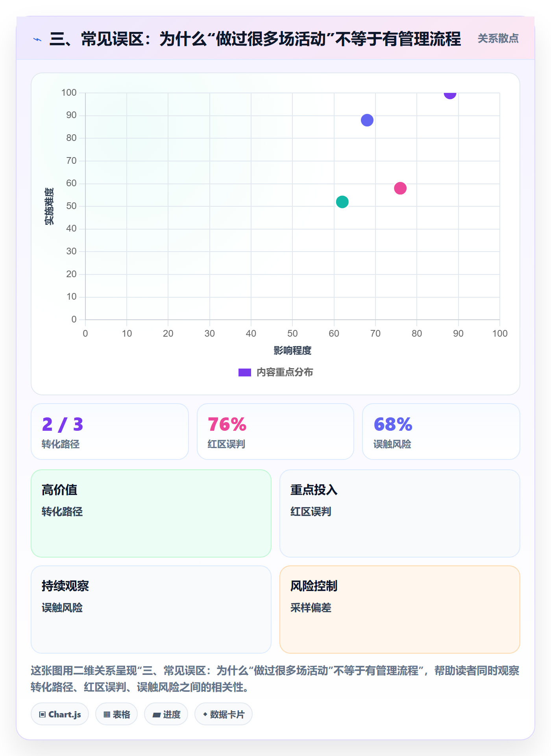
Task: Click the 进度 tag
Action: point(166,714)
